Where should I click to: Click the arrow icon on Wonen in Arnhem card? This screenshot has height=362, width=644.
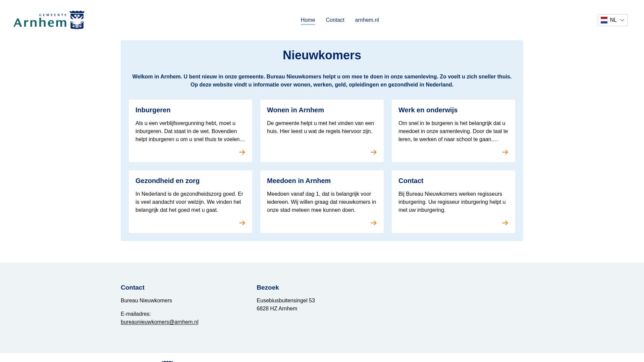tap(374, 152)
